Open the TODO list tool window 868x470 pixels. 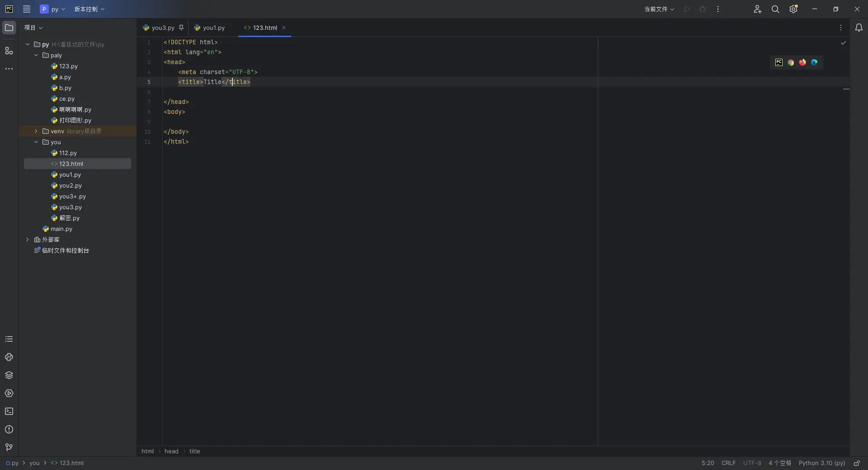point(9,339)
